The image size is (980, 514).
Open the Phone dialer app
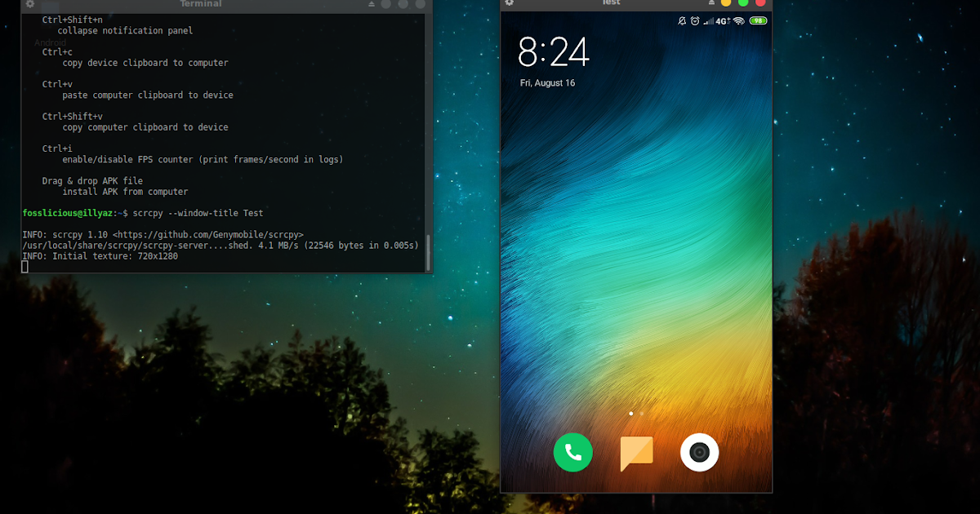point(572,452)
